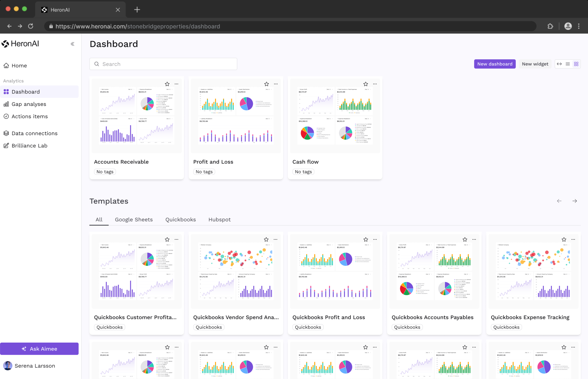The image size is (588, 379).
Task: Star Quickbooks Accounts Payables template
Action: (464, 239)
